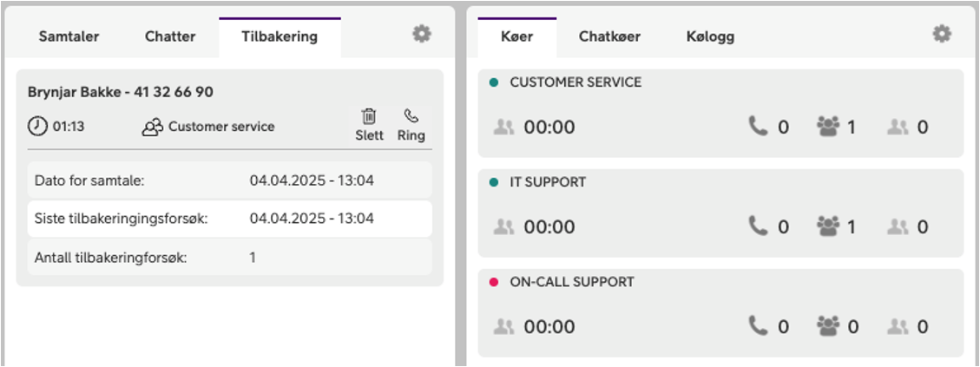
Task: Click the phone icon in ON-CALL SUPPORT queue
Action: (758, 326)
